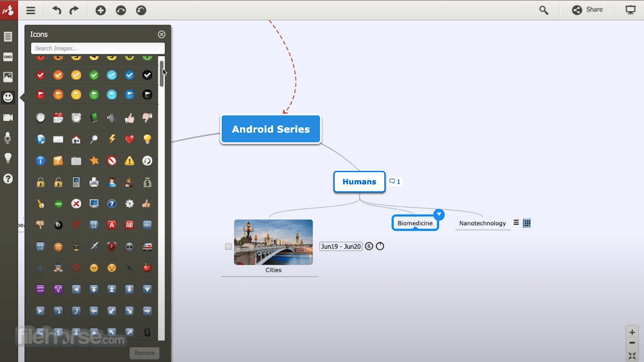Insert the anchor icon
Image resolution: width=644 pixels, height=362 pixels.
(x=40, y=268)
